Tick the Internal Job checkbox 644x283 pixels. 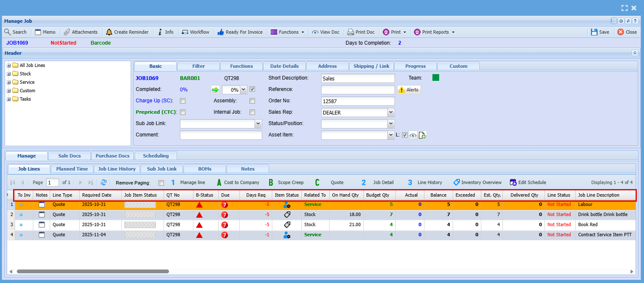click(252, 112)
